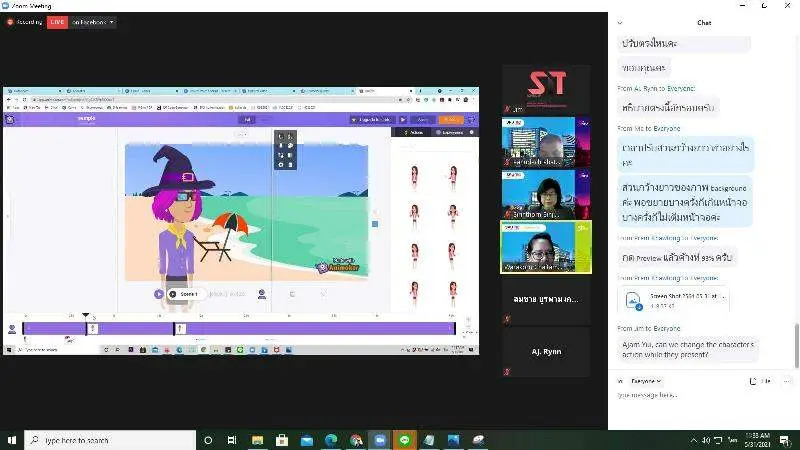800x450 pixels.
Task: Focus the Windows taskbar search box
Action: point(108,440)
